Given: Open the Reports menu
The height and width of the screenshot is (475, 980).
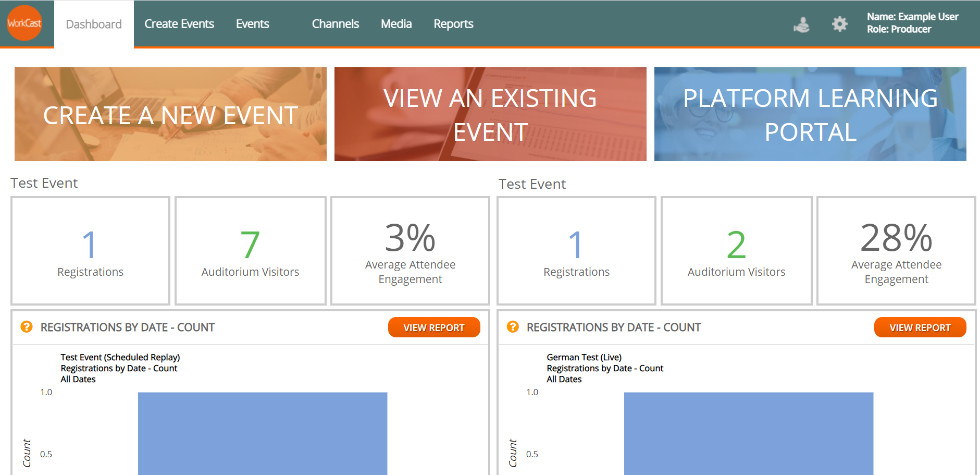Looking at the screenshot, I should (x=453, y=24).
